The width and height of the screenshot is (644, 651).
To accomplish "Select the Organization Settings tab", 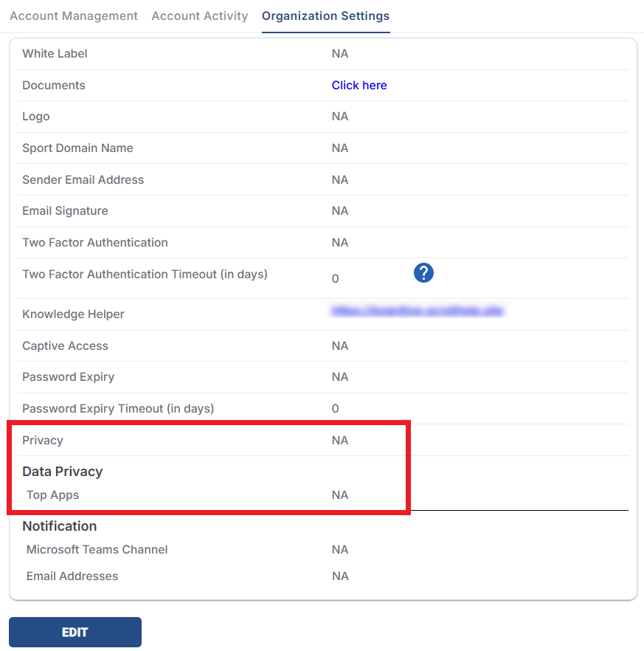I will 325,15.
